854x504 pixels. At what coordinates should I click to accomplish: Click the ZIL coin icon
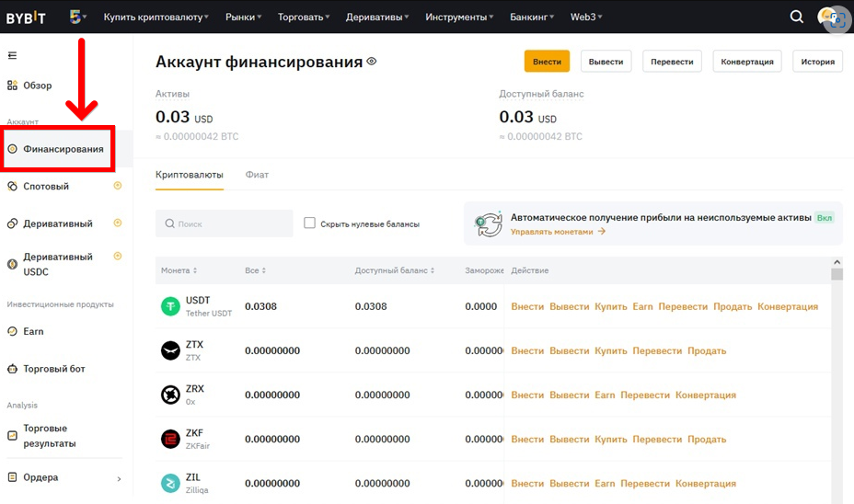tap(170, 483)
